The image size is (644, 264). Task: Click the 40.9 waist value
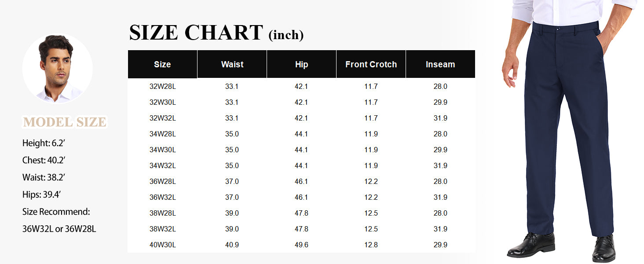coord(232,245)
